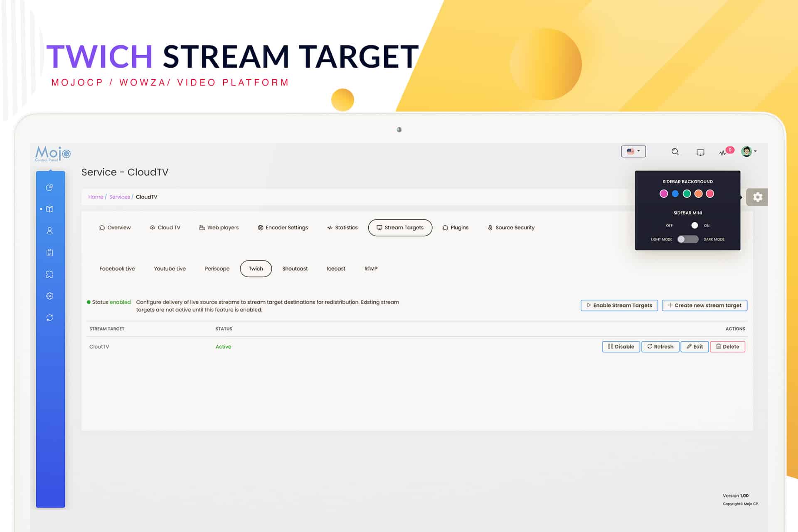The image size is (798, 532).
Task: Close the theme panel via gear button
Action: 757,197
